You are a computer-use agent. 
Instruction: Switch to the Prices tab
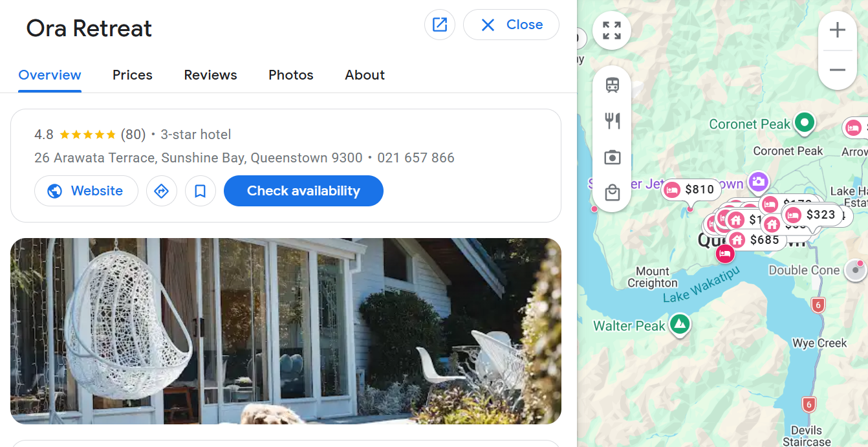pos(133,75)
